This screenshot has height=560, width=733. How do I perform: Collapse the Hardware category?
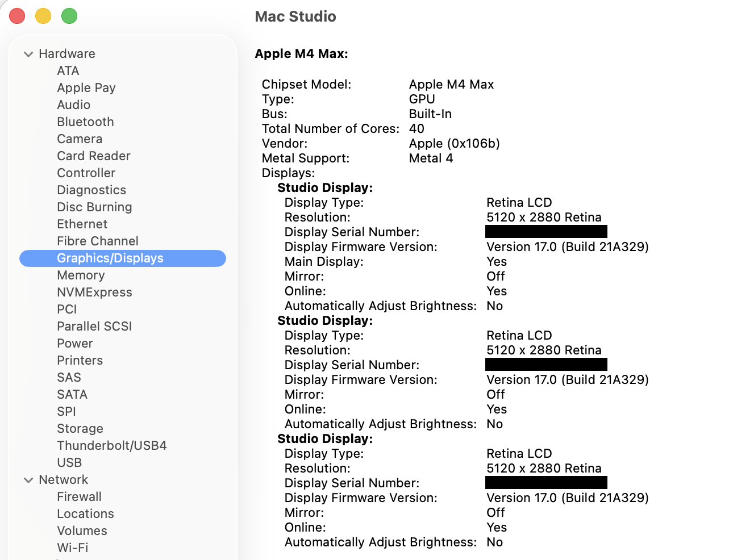click(x=28, y=53)
